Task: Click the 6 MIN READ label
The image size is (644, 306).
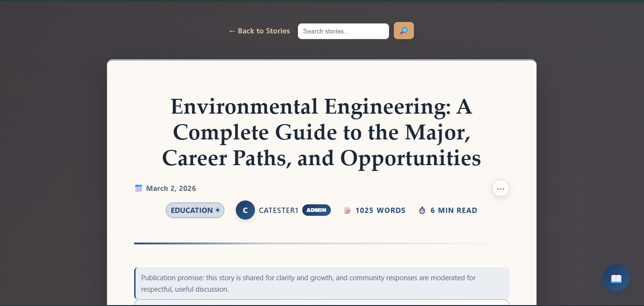Action: (454, 211)
